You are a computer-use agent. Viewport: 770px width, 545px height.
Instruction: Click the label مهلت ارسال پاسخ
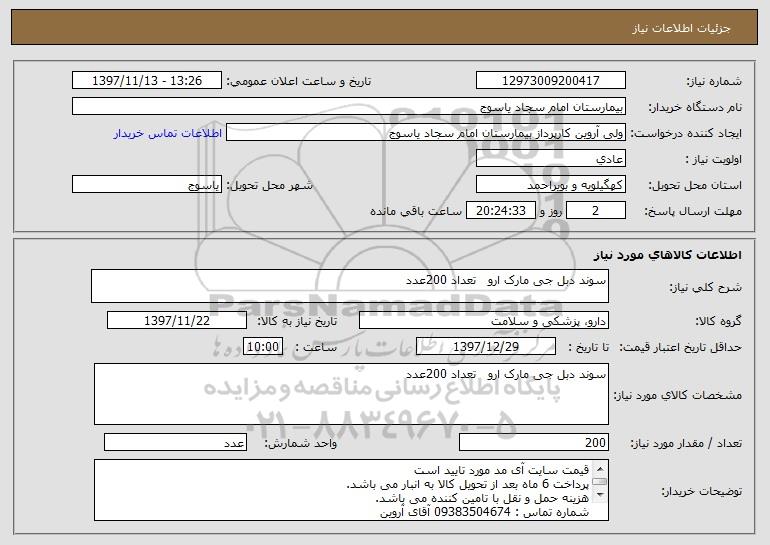click(692, 212)
